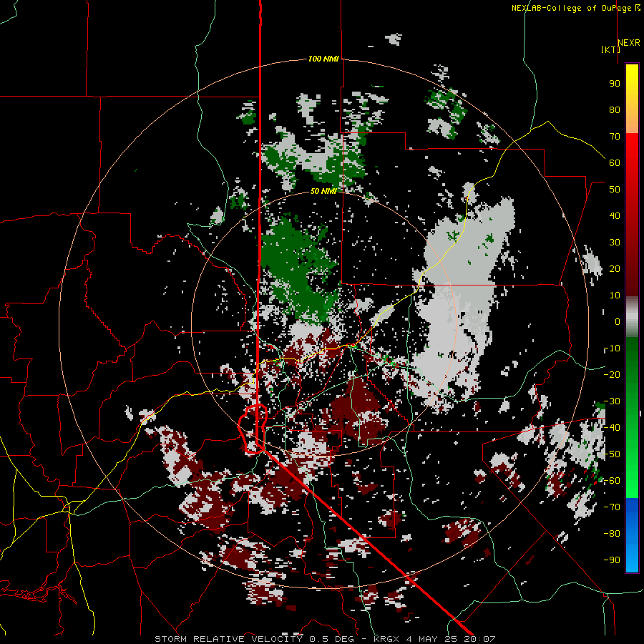Select the 0 value on velocity scale
Image resolution: width=644 pixels, height=644 pixels.
tap(618, 321)
